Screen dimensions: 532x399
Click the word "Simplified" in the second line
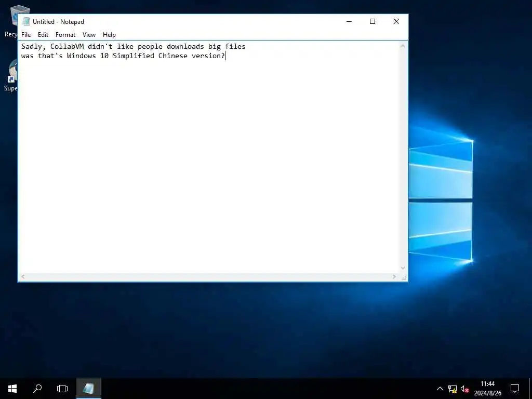134,56
